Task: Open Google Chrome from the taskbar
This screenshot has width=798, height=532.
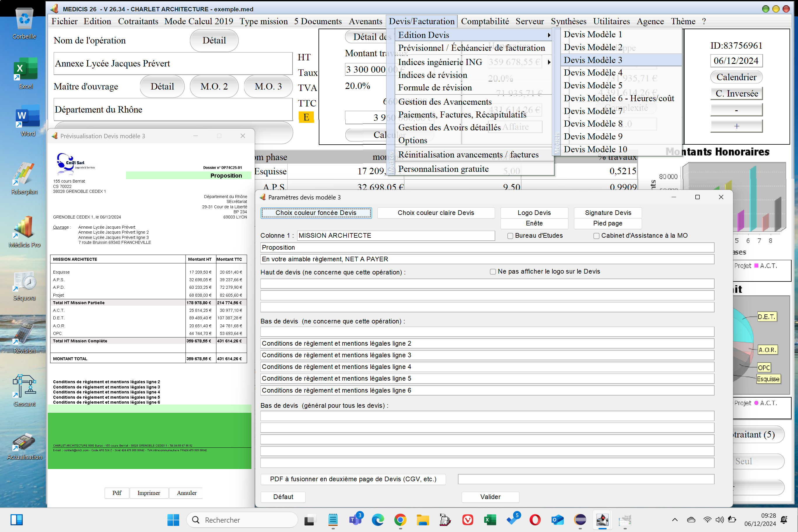Action: tap(400, 520)
